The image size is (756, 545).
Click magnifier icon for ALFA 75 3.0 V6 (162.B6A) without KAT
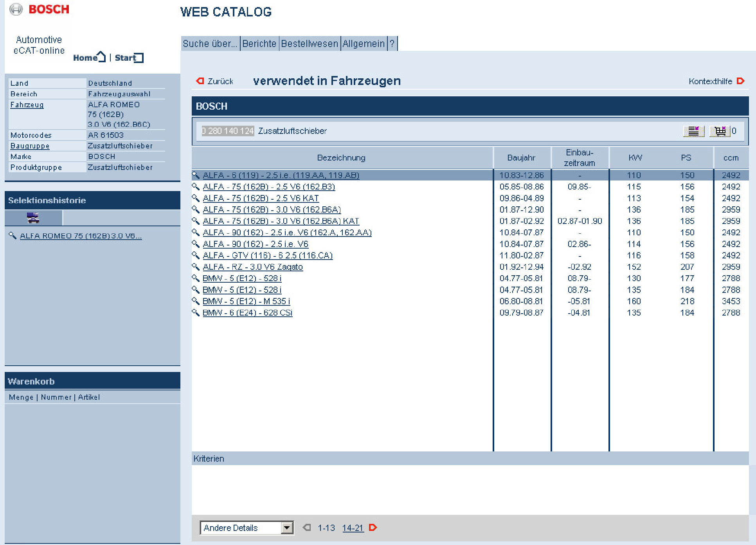pos(196,209)
